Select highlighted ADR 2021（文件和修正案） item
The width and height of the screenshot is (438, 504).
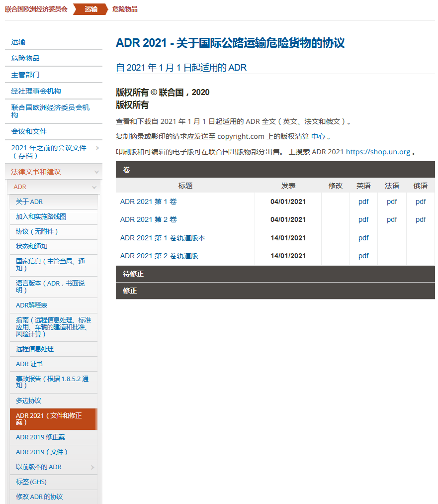(53, 419)
